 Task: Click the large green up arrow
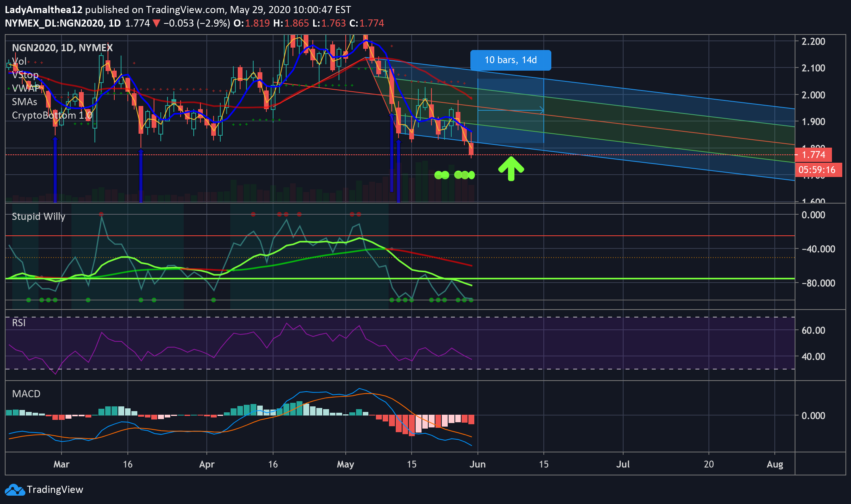511,168
